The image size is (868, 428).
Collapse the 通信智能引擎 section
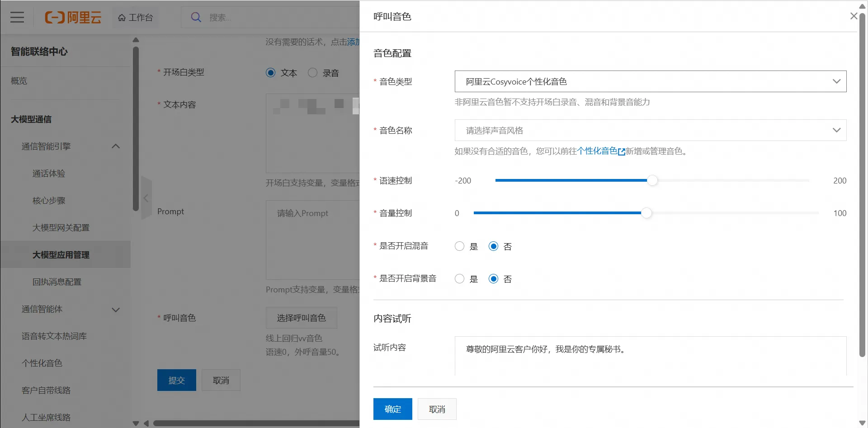[x=116, y=146]
